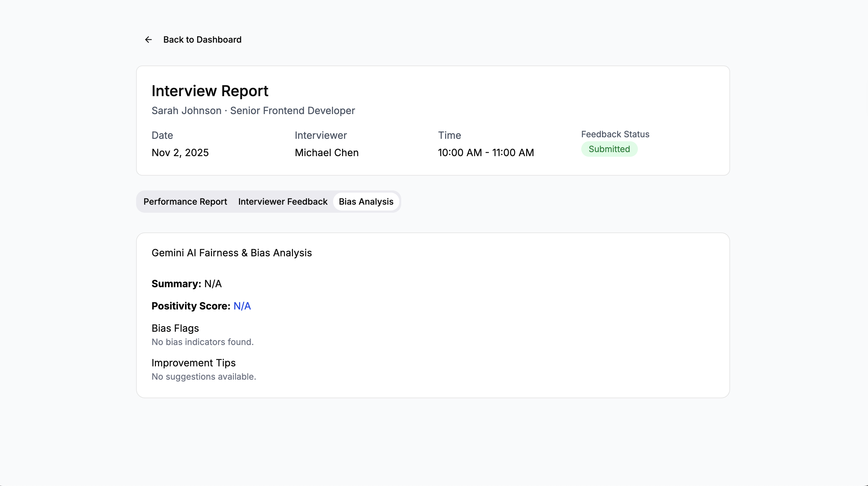Screen dimensions: 868x486
Task: Click the blue Positivity Score N/A value
Action: tap(242, 306)
